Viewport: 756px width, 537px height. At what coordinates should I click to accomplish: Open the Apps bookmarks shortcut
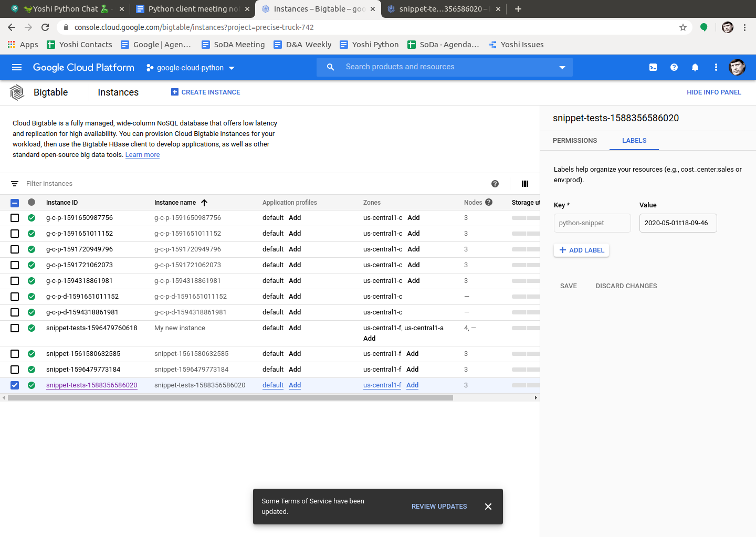[23, 45]
